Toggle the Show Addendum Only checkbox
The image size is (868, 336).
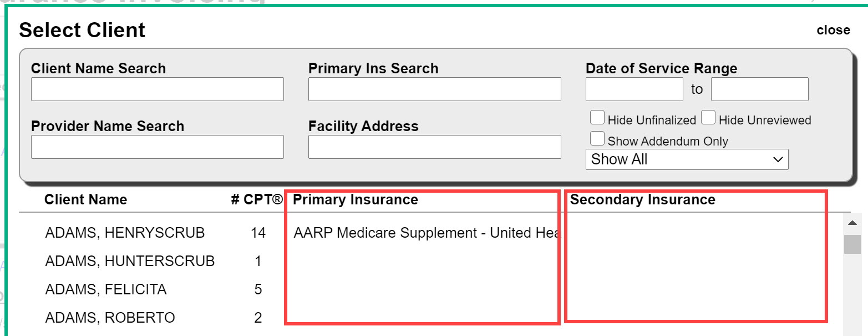pos(597,138)
